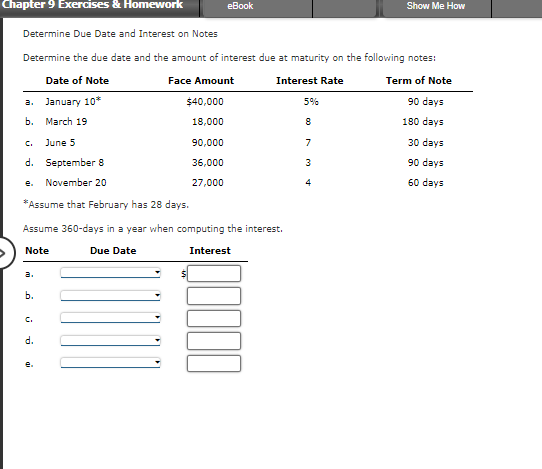Click the 'March 19' date cell
The height and width of the screenshot is (469, 542).
click(x=66, y=122)
